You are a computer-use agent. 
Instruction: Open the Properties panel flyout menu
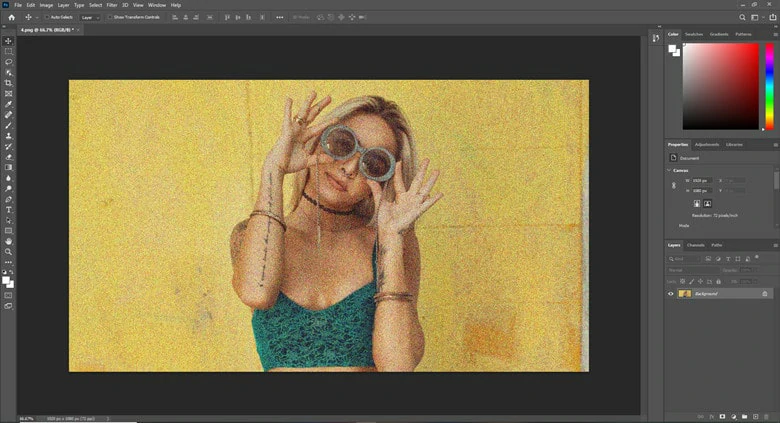click(x=775, y=145)
